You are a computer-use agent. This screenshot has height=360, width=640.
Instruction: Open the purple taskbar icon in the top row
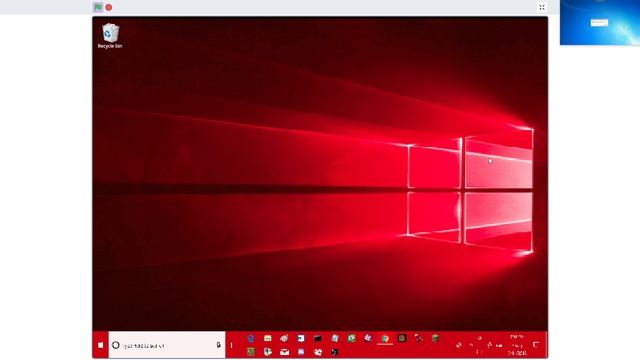pos(368,338)
